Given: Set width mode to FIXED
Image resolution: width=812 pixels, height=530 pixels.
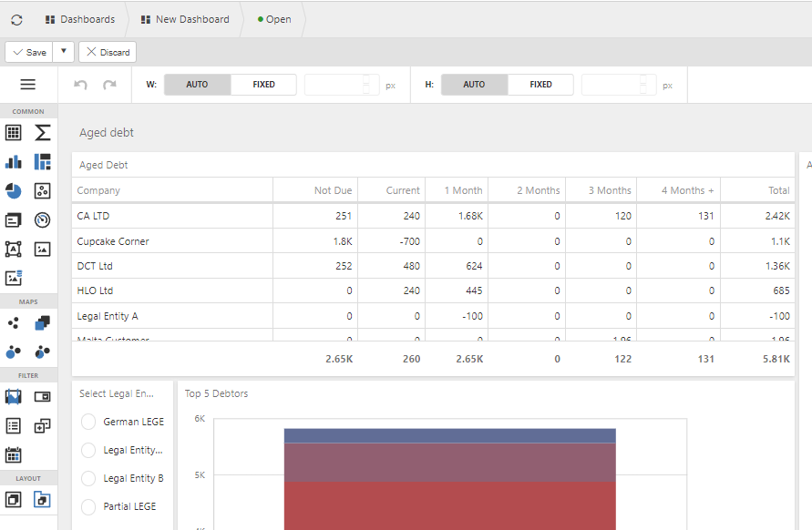Looking at the screenshot, I should coord(263,85).
